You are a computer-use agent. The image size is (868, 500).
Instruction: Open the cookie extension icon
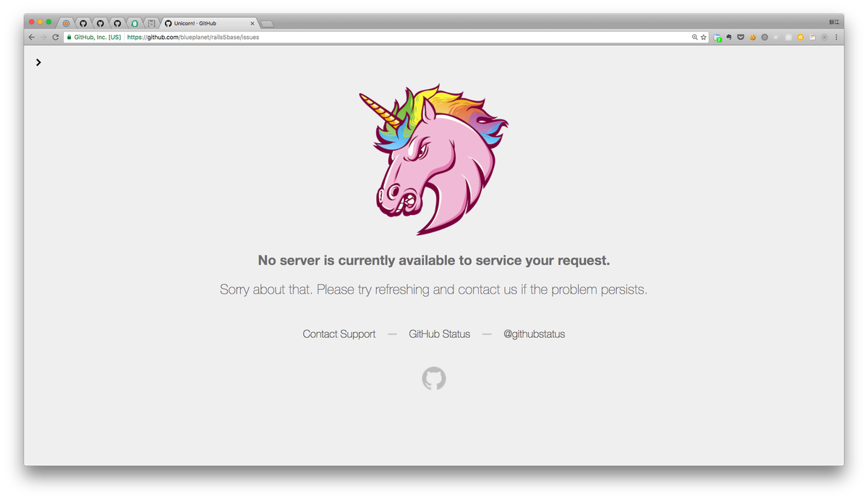[752, 37]
